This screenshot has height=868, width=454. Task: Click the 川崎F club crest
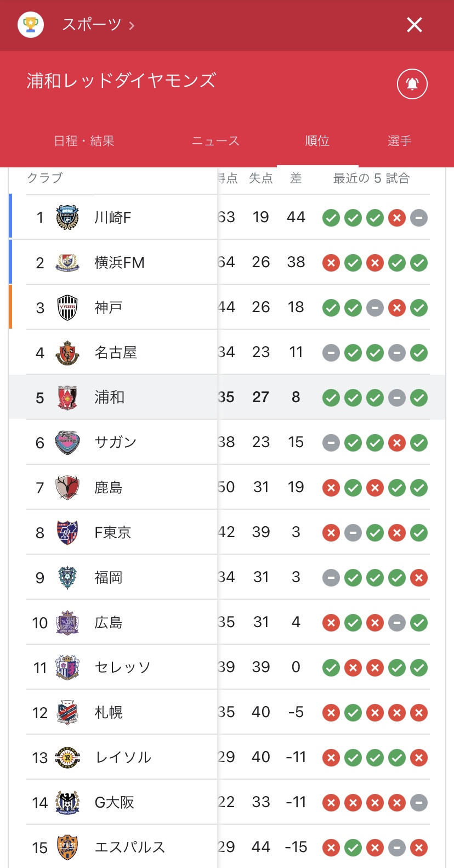67,217
